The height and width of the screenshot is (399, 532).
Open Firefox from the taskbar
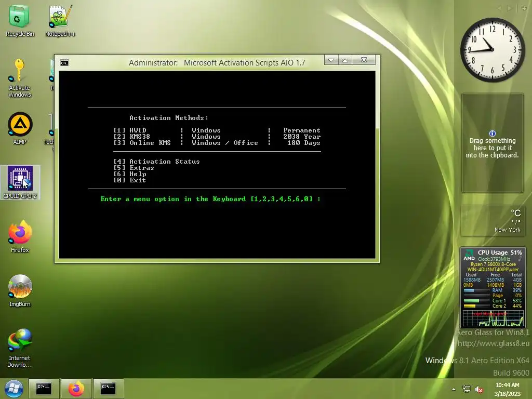pos(76,389)
